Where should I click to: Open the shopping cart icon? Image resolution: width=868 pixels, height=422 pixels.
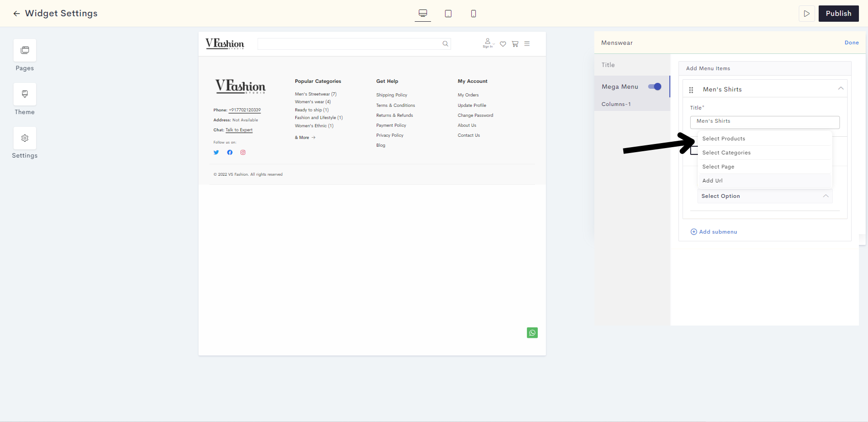click(x=515, y=44)
